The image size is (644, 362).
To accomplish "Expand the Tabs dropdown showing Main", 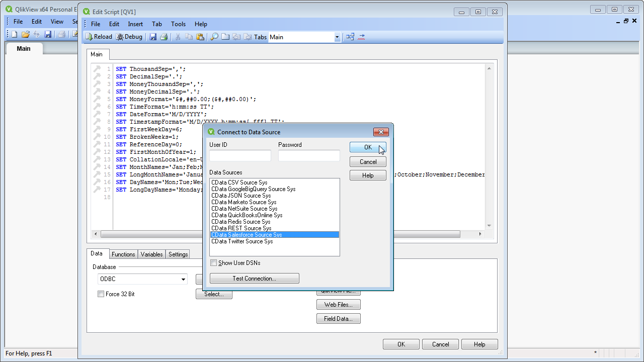I will [337, 37].
